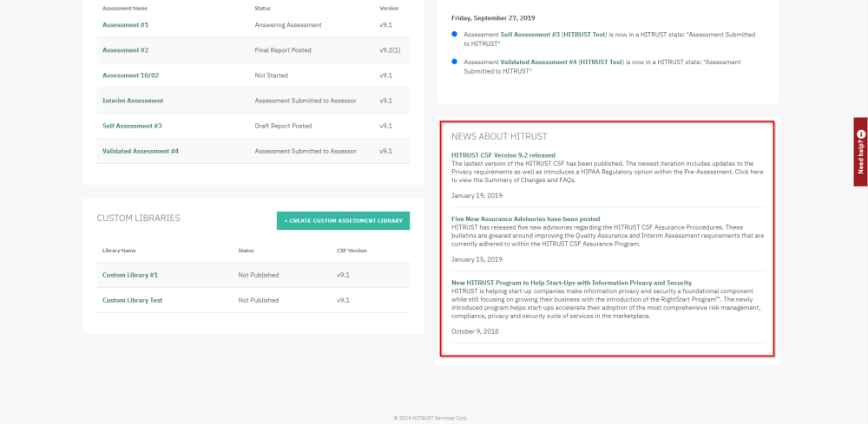
Task: Click 'Assessment Submitted to Assessor' for Interim Assessment
Action: coord(306,101)
